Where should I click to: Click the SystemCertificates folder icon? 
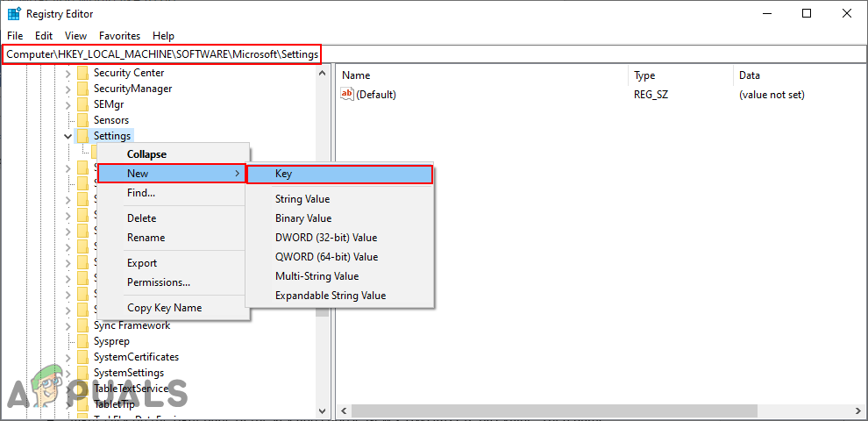tap(83, 357)
